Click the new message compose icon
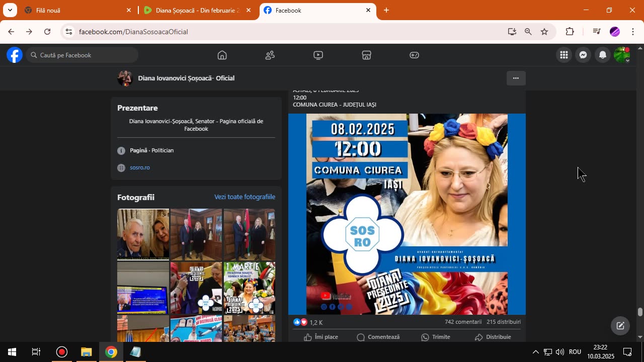The width and height of the screenshot is (644, 362). 620,326
